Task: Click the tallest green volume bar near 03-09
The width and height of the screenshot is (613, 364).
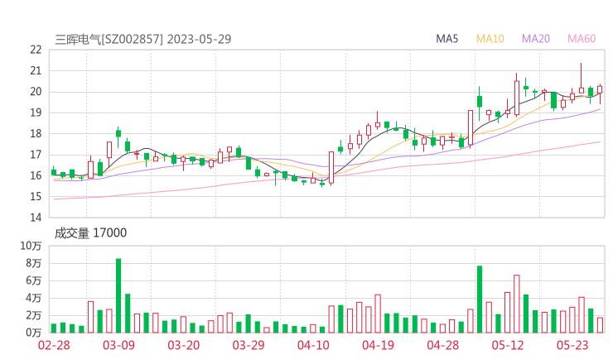Action: [118, 295]
